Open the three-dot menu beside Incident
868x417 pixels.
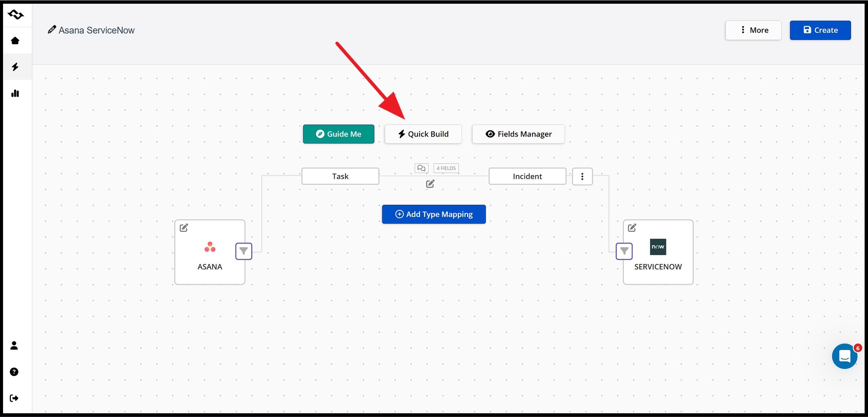click(x=582, y=177)
